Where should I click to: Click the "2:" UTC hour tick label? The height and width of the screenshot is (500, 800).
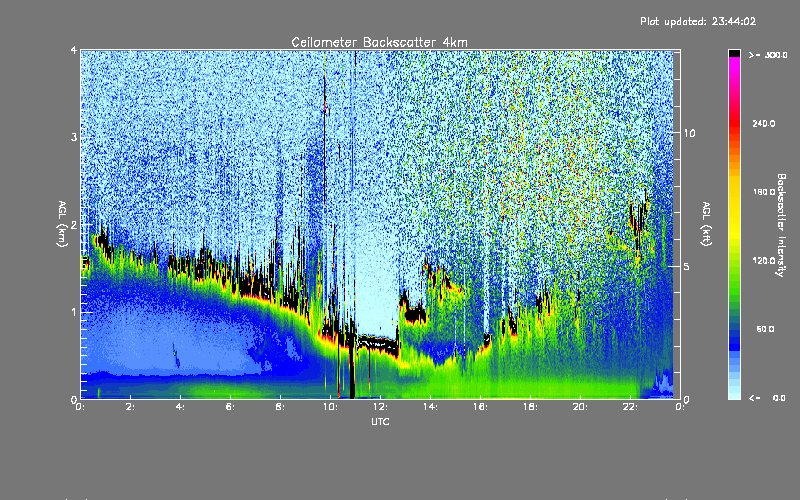pyautogui.click(x=131, y=407)
